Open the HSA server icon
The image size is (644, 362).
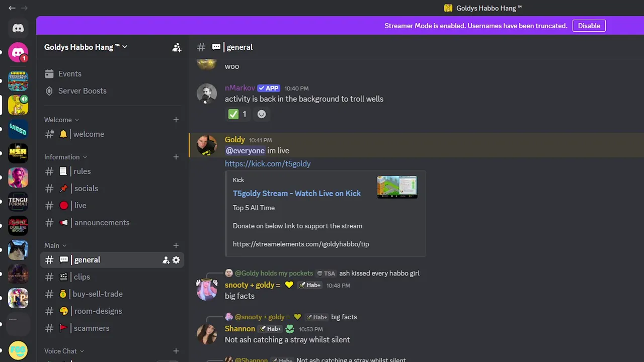click(x=18, y=153)
